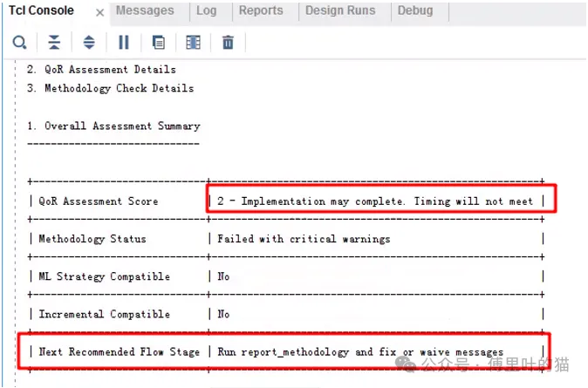The height and width of the screenshot is (388, 588).
Task: Close the Tcl Console tab
Action: point(99,12)
